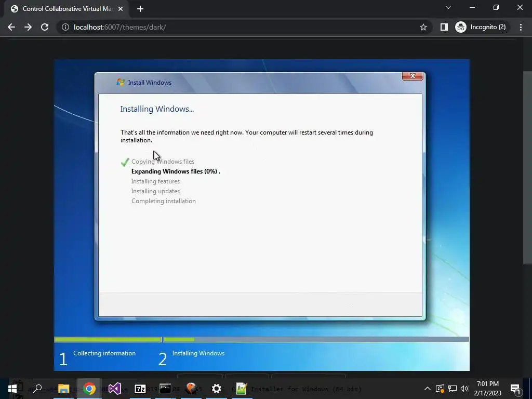Bookmark this page with the star

coord(423,27)
